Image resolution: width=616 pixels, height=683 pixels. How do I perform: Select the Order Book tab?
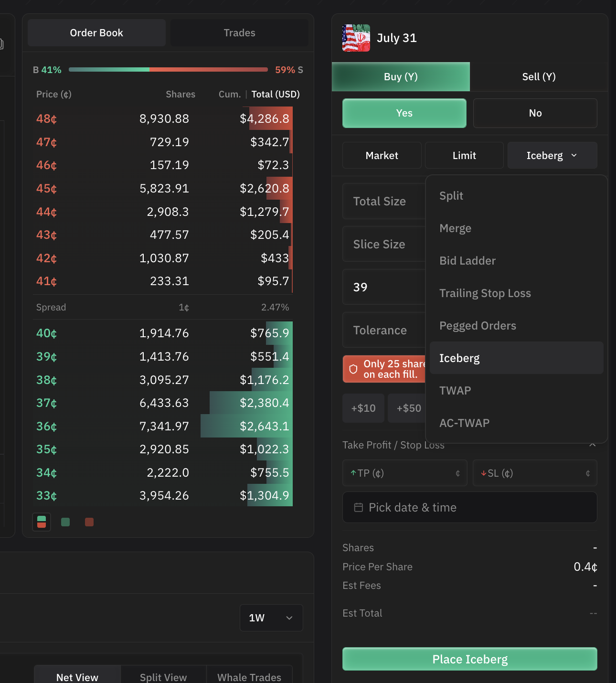pos(96,33)
